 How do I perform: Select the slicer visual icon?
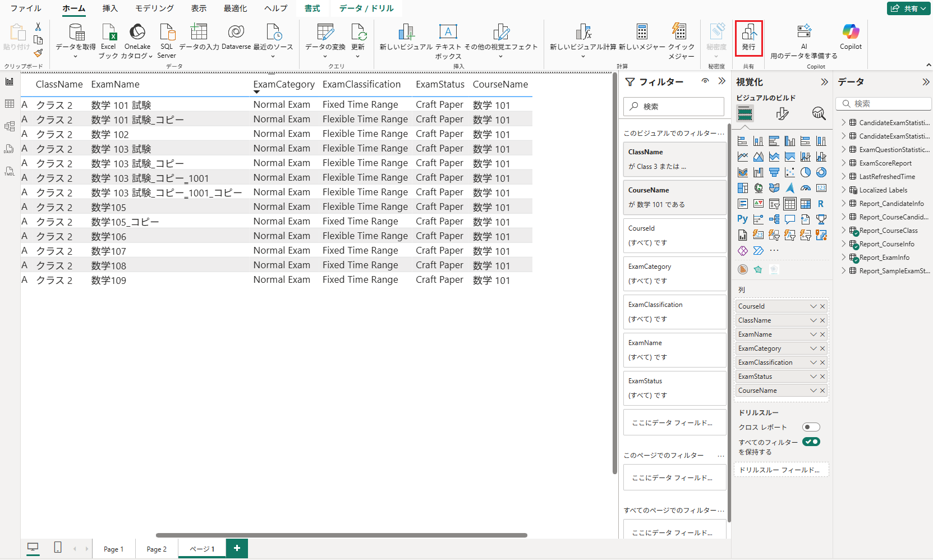point(774,204)
